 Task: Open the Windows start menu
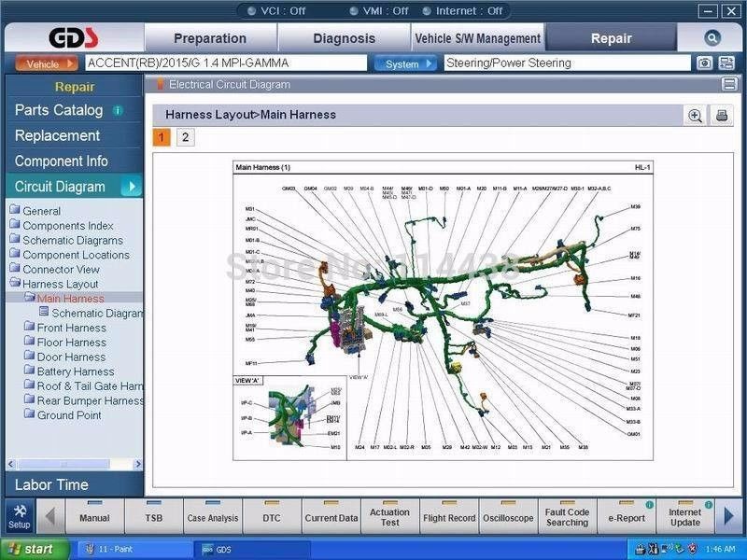[35, 549]
